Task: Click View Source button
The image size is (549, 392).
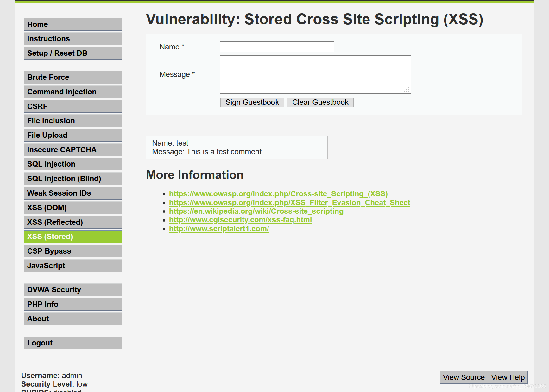Action: click(464, 377)
